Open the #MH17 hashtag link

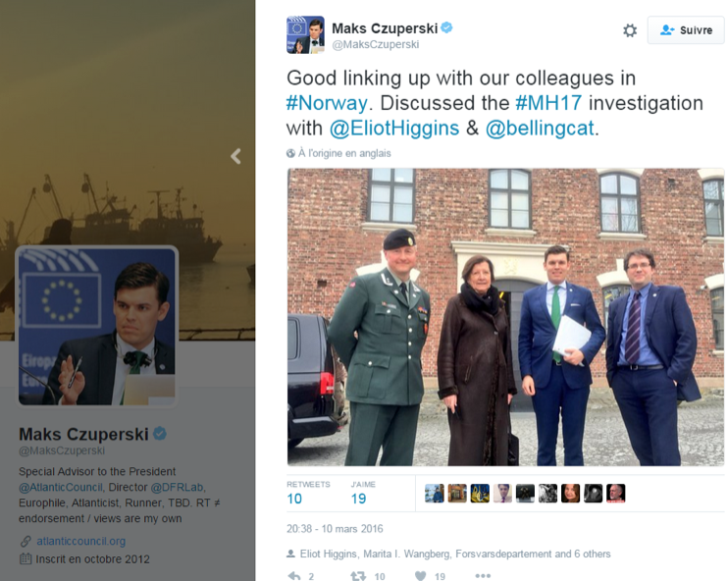click(548, 103)
